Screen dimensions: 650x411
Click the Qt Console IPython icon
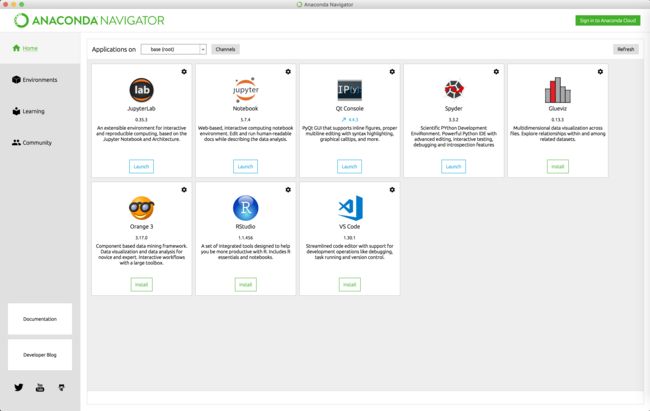(349, 90)
